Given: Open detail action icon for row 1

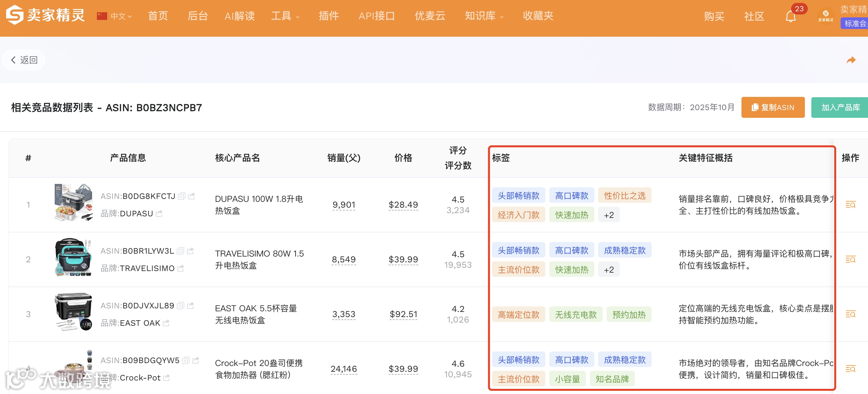Looking at the screenshot, I should tap(850, 205).
